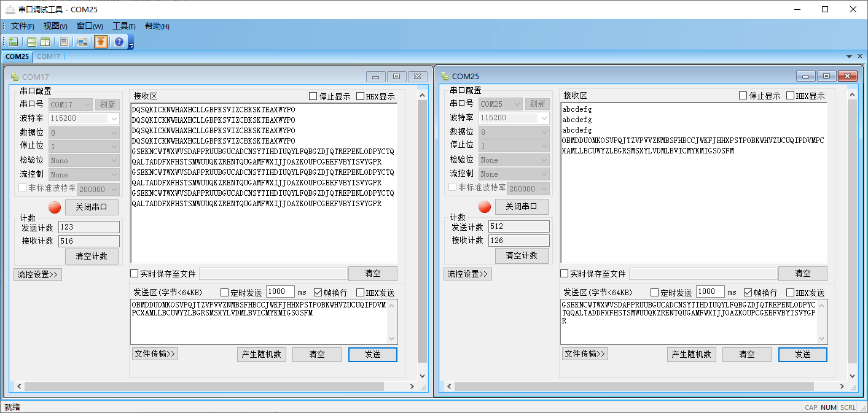Tile windows horizontally via toolbar icon
The width and height of the screenshot is (868, 413).
pos(31,42)
